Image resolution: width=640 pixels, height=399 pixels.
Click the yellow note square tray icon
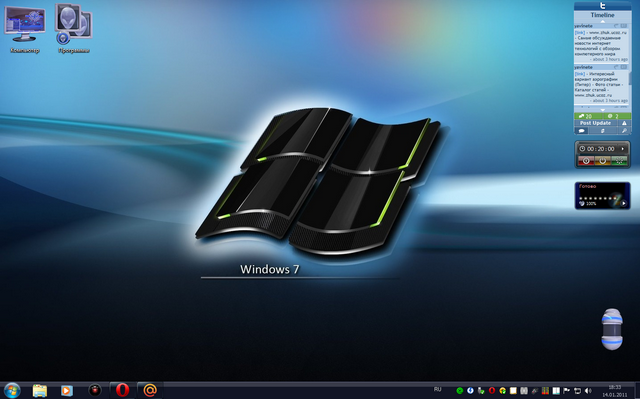pyautogui.click(x=513, y=391)
